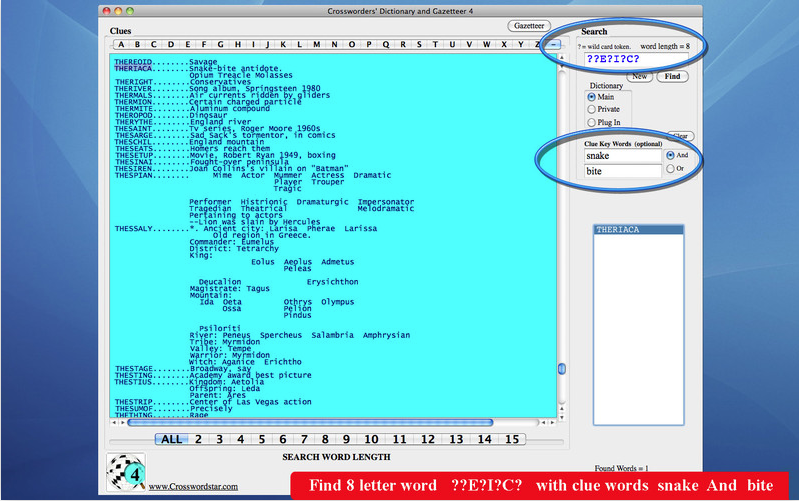Set search word length to 15
This screenshot has width=799, height=501.
coord(512,439)
